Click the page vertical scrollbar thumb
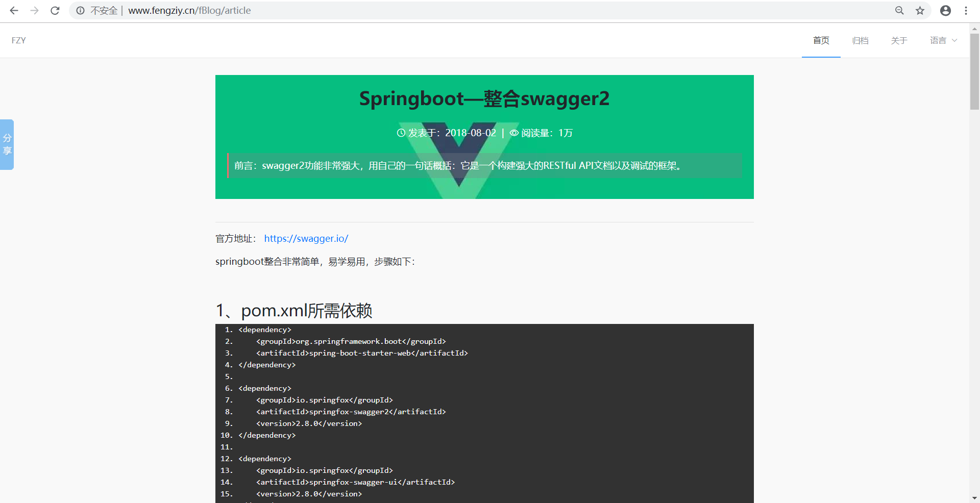The height and width of the screenshot is (503, 980). tap(974, 71)
